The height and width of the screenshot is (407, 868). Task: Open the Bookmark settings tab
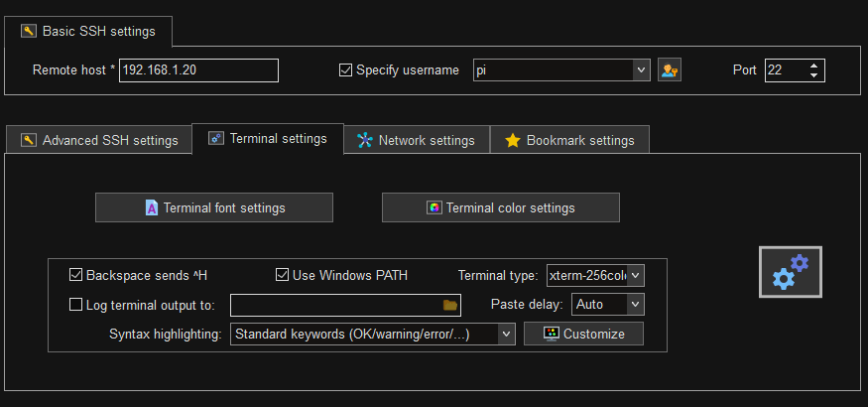[569, 140]
